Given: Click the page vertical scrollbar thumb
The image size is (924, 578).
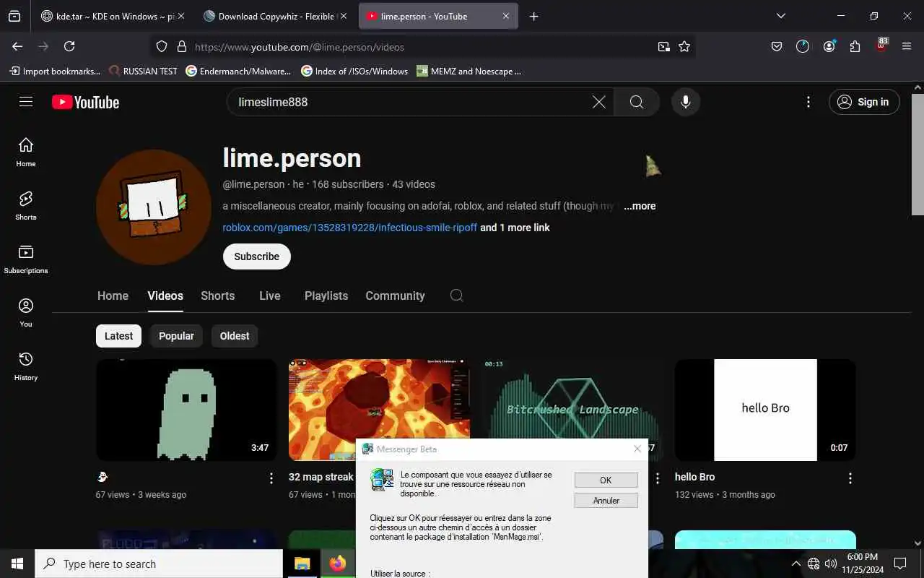Looking at the screenshot, I should 918,154.
